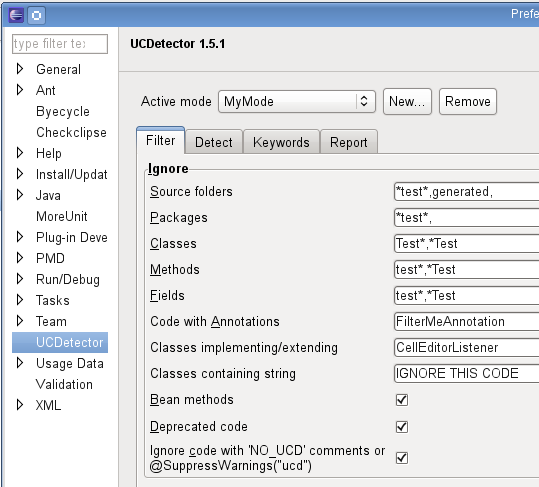Select Usage Data in the preferences tree

tap(70, 363)
